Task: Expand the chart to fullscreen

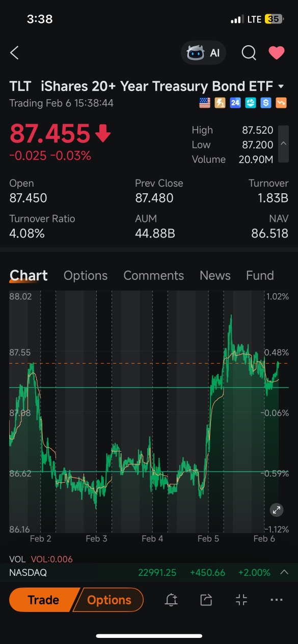Action: click(276, 510)
